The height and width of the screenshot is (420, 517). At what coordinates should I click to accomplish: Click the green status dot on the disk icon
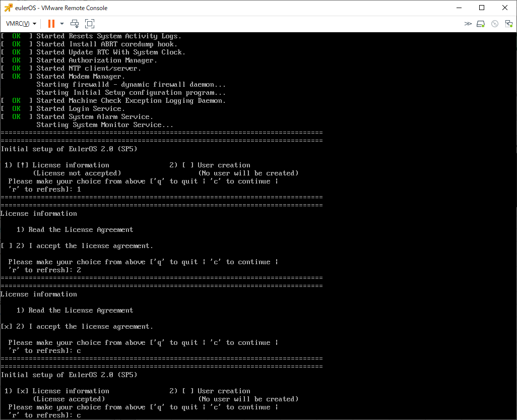coord(483,26)
